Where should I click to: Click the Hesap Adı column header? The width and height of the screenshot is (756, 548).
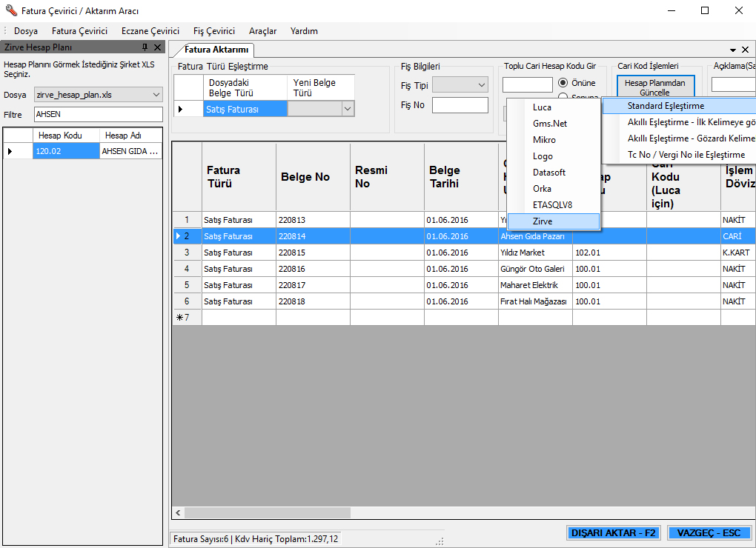[x=130, y=136]
